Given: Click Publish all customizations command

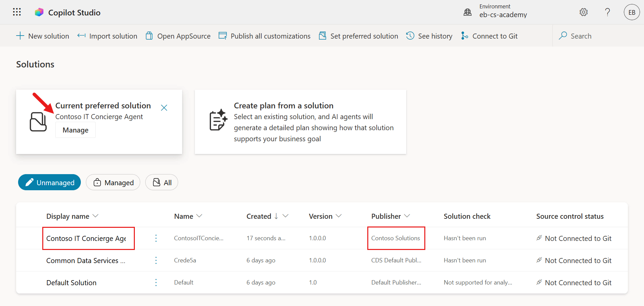Looking at the screenshot, I should click(x=265, y=36).
